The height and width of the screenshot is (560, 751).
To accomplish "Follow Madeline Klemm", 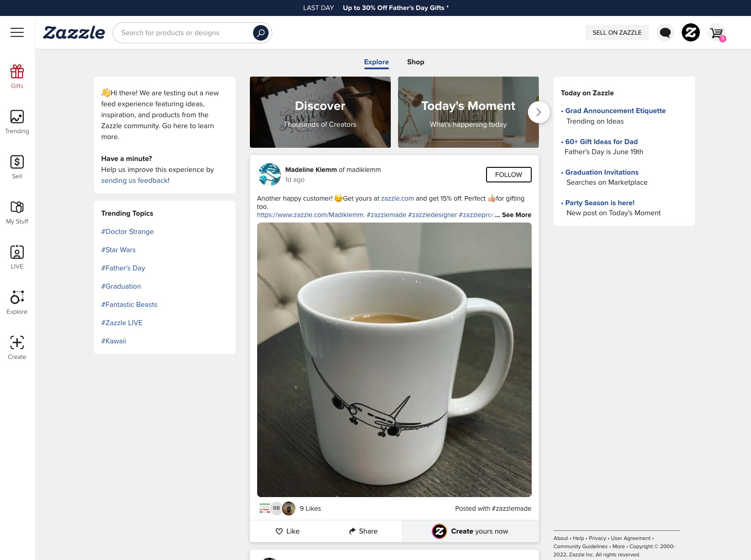I will [509, 175].
